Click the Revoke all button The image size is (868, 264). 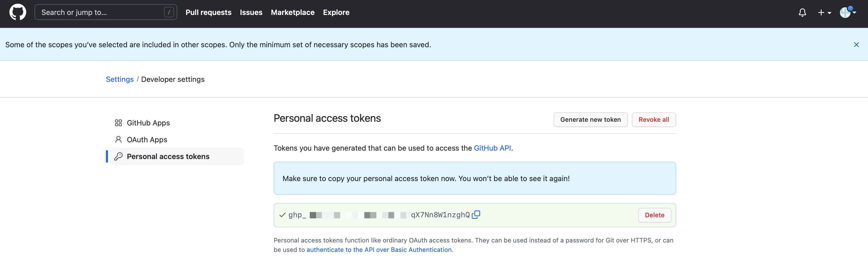[653, 119]
